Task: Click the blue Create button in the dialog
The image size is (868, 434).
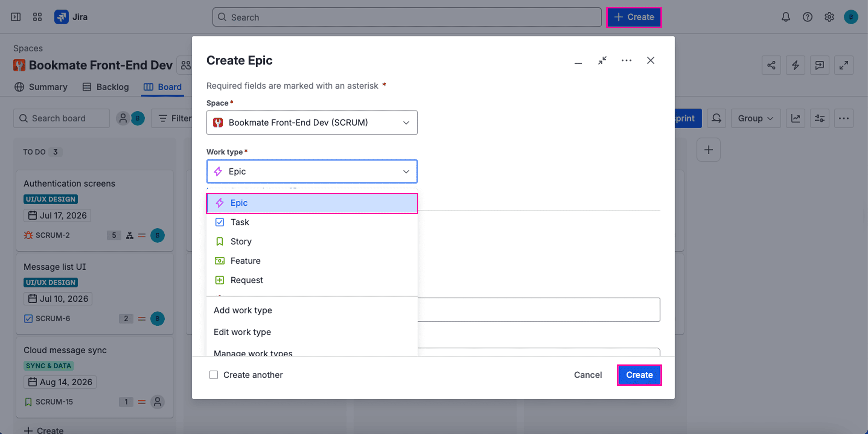Action: pos(639,375)
